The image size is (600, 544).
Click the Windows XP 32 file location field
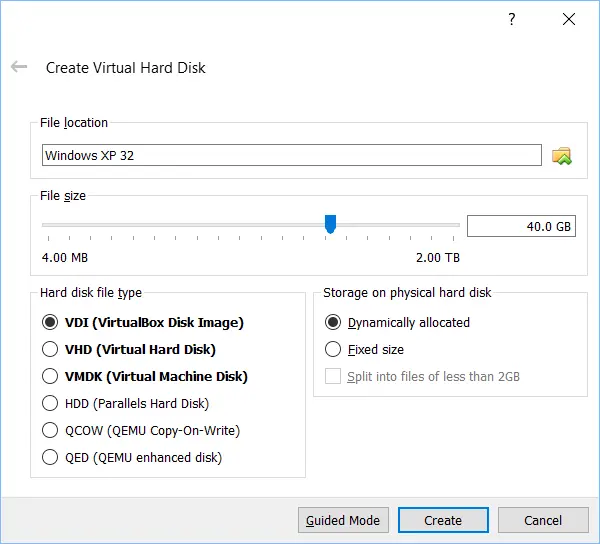[292, 155]
